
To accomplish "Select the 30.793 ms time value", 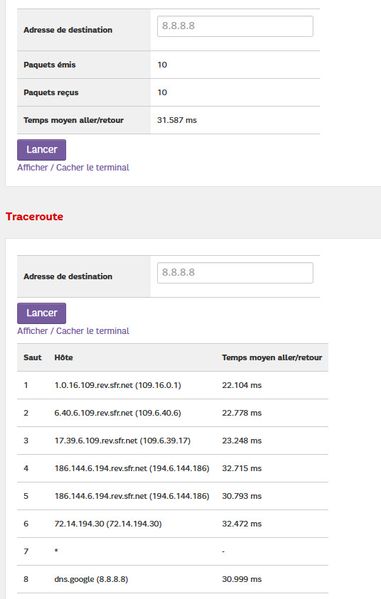I will pos(242,496).
